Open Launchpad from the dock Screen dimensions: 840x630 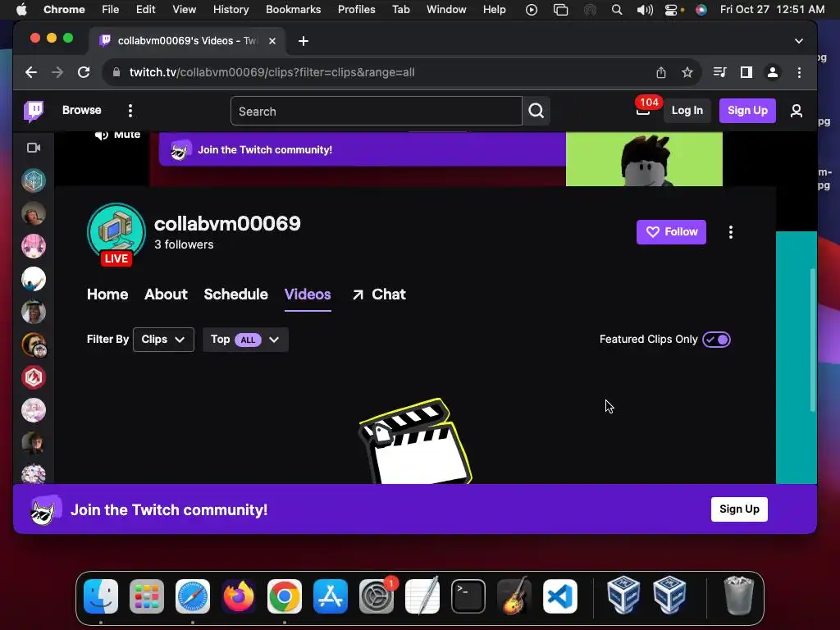coord(147,596)
